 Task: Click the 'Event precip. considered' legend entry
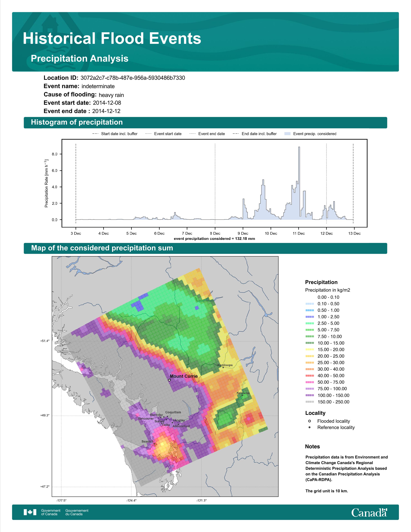pyautogui.click(x=310, y=134)
